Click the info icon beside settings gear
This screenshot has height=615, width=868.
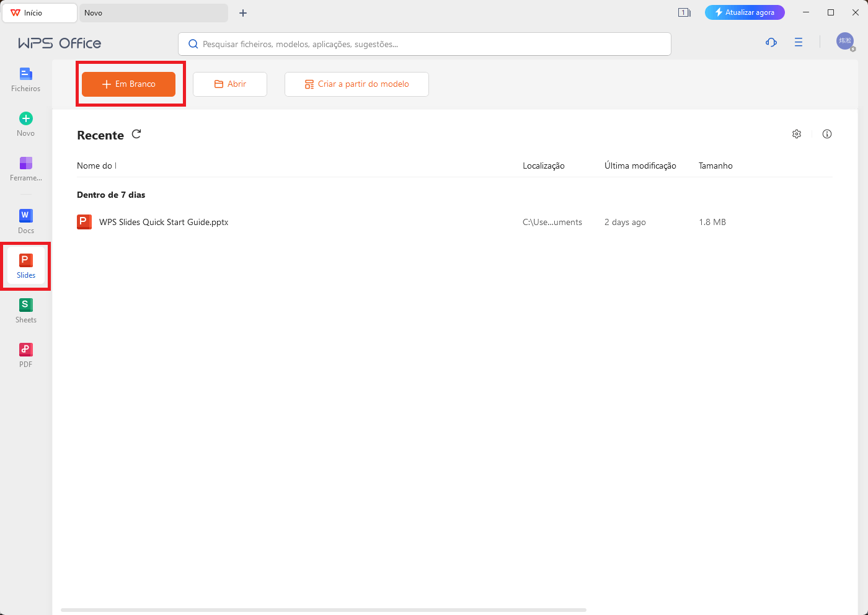point(827,134)
